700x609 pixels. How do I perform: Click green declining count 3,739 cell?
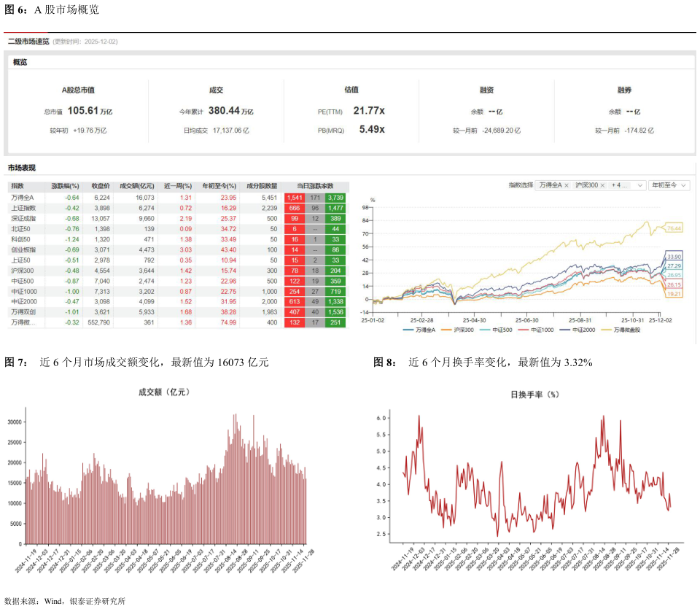336,198
